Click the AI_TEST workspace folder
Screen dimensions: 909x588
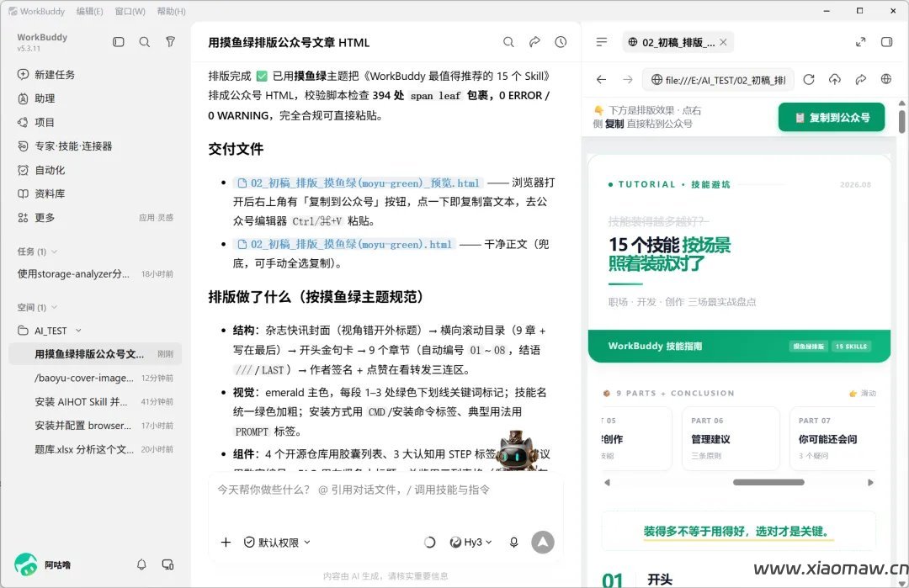(50, 331)
